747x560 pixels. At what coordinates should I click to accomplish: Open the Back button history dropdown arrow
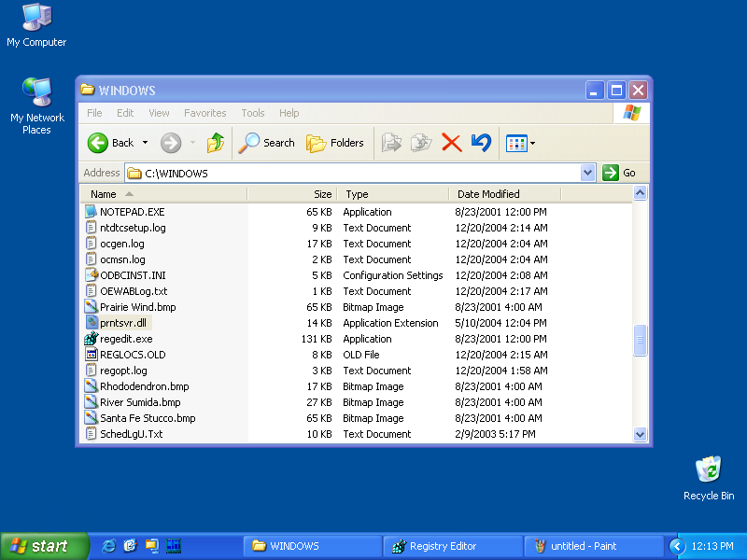(145, 143)
